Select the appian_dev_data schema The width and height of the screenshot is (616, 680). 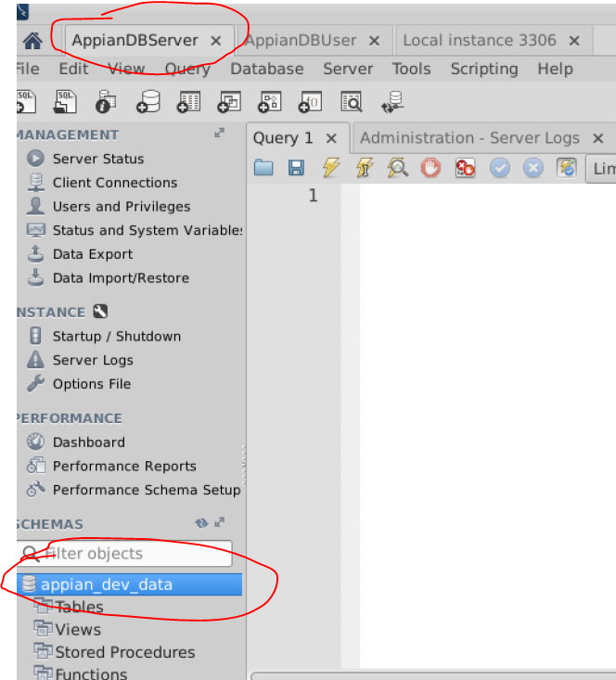[130, 584]
